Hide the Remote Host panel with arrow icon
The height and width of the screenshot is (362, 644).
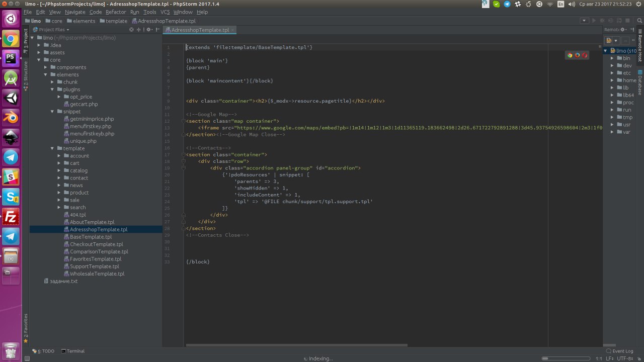click(631, 30)
